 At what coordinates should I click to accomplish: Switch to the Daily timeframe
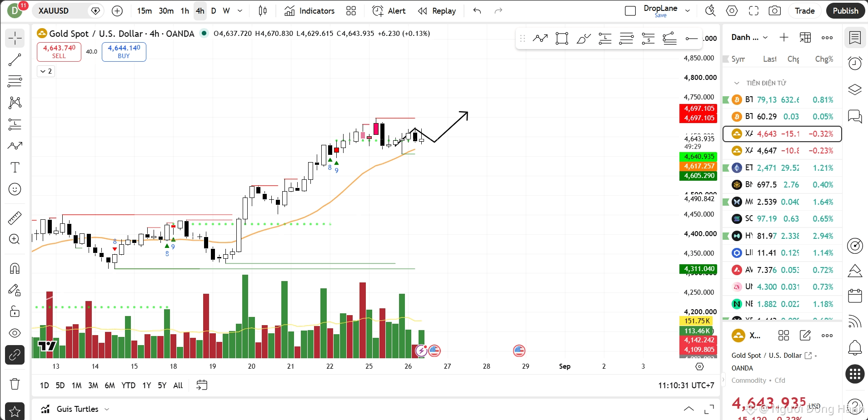click(x=214, y=11)
